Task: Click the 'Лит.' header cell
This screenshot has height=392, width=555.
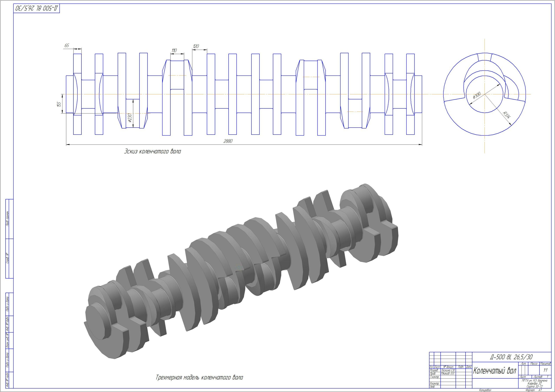Action: click(x=523, y=364)
